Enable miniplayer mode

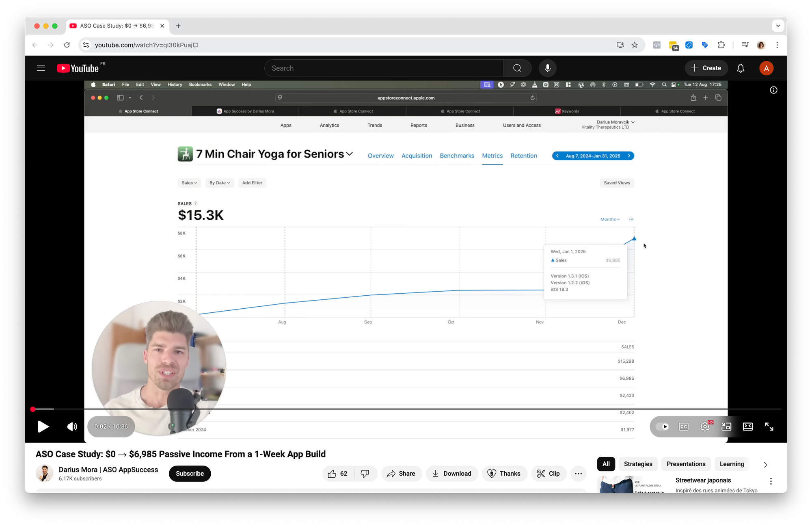coord(726,426)
